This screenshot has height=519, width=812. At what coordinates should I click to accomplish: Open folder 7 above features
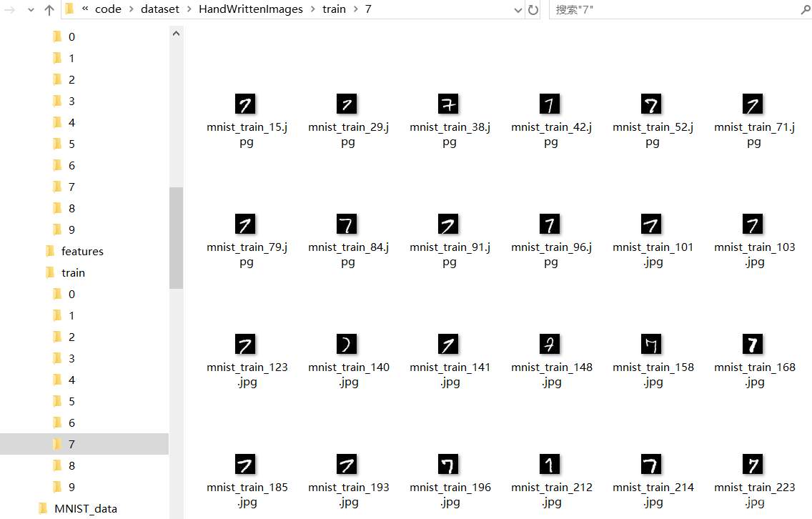coord(71,187)
